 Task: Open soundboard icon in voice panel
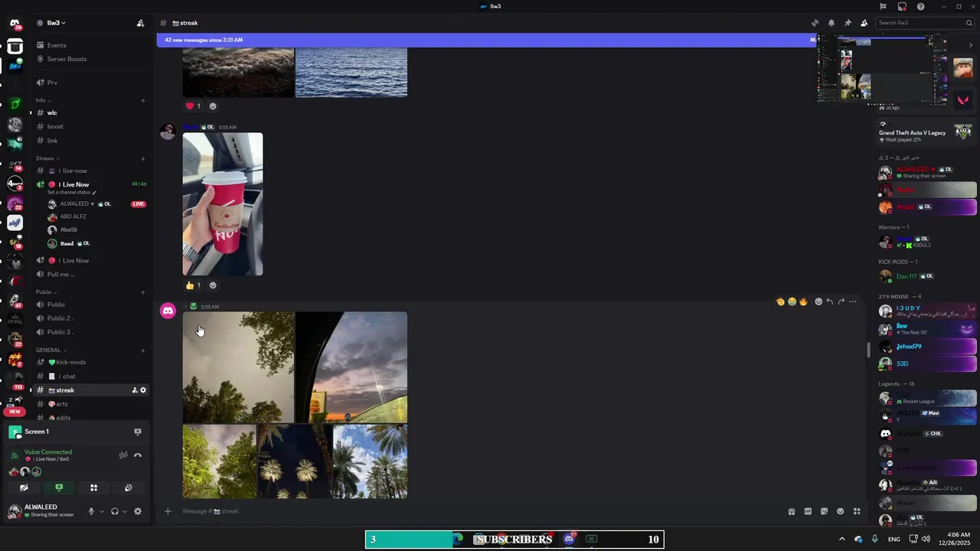pyautogui.click(x=129, y=487)
